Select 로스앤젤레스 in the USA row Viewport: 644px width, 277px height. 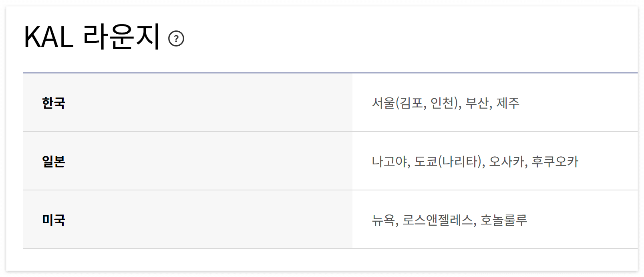click(439, 220)
